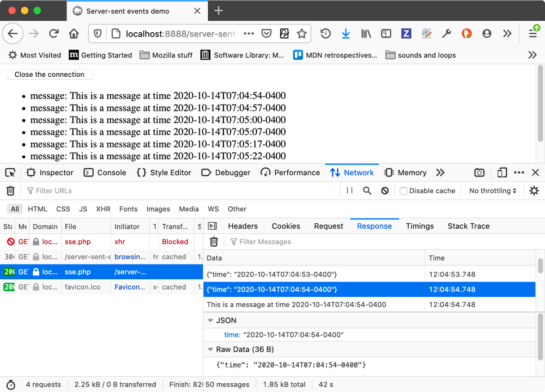The image size is (545, 392).
Task: Open the request blocking icon
Action: click(x=385, y=191)
